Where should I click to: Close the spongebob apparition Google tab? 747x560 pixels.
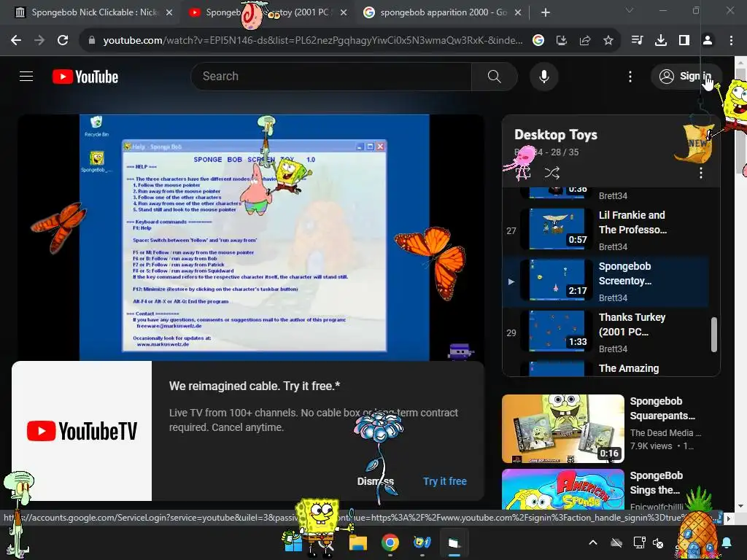coord(518,12)
